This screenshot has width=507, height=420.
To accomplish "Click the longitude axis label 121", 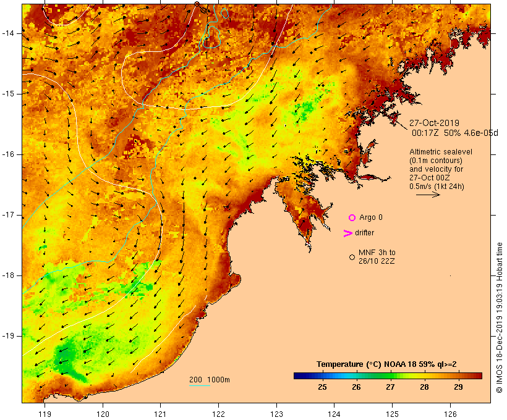I will click(160, 414).
